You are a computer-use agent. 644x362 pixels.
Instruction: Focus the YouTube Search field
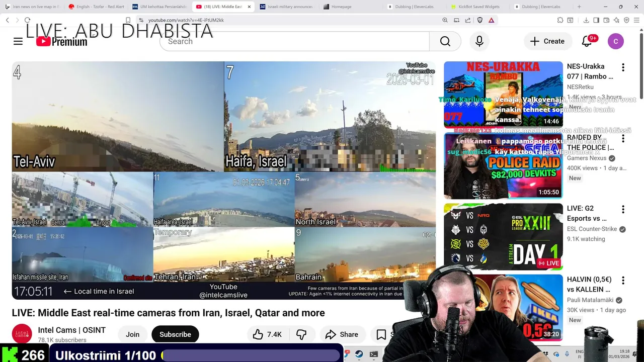(x=295, y=41)
